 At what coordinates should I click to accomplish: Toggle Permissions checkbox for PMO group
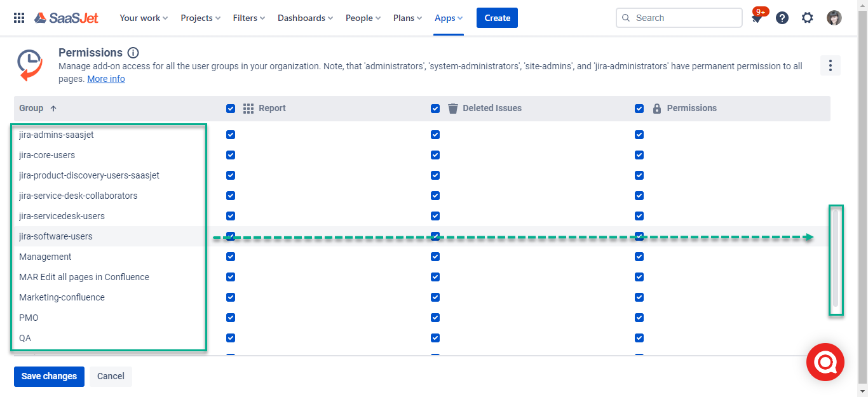(639, 318)
